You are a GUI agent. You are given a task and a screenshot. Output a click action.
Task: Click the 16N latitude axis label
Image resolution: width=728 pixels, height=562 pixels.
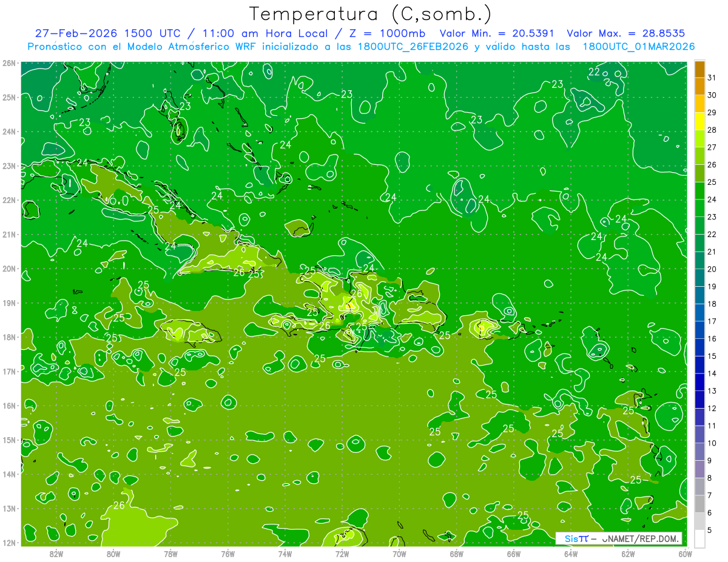click(9, 406)
